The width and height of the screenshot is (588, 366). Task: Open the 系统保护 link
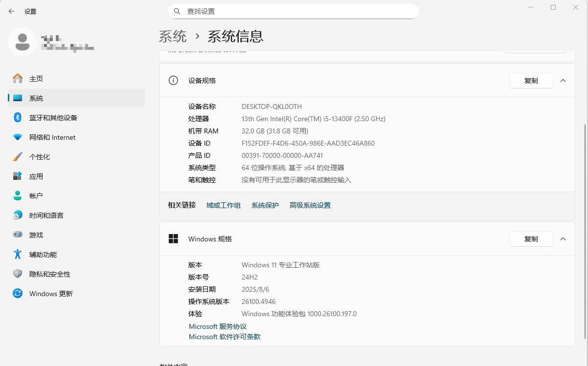(x=265, y=205)
